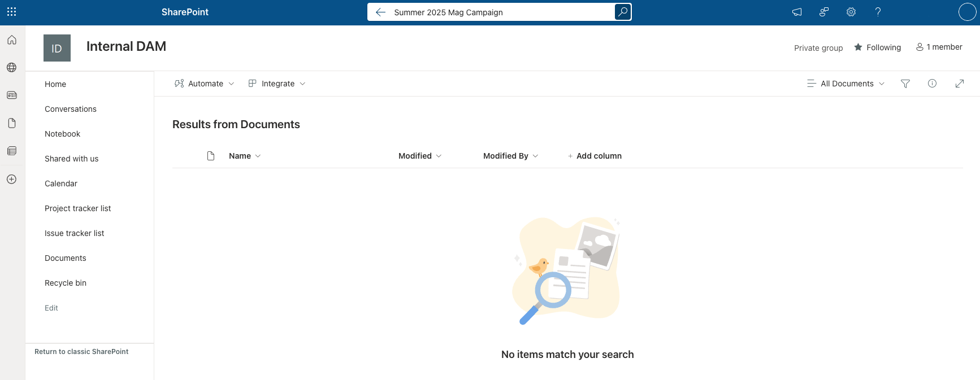Screen dimensions: 980x380
Task: Click the megaphone icon in header
Action: pos(797,12)
